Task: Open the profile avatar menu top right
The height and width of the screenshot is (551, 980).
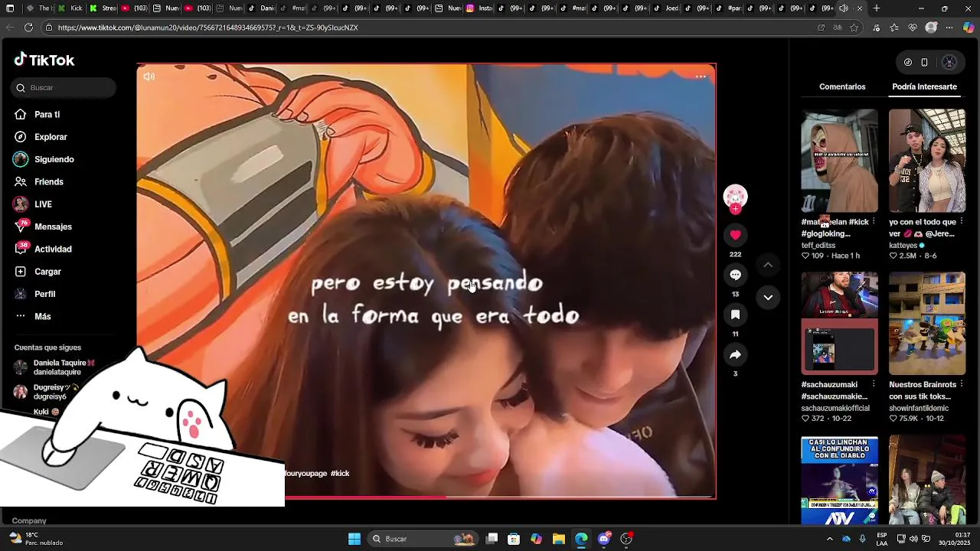Action: (x=949, y=63)
